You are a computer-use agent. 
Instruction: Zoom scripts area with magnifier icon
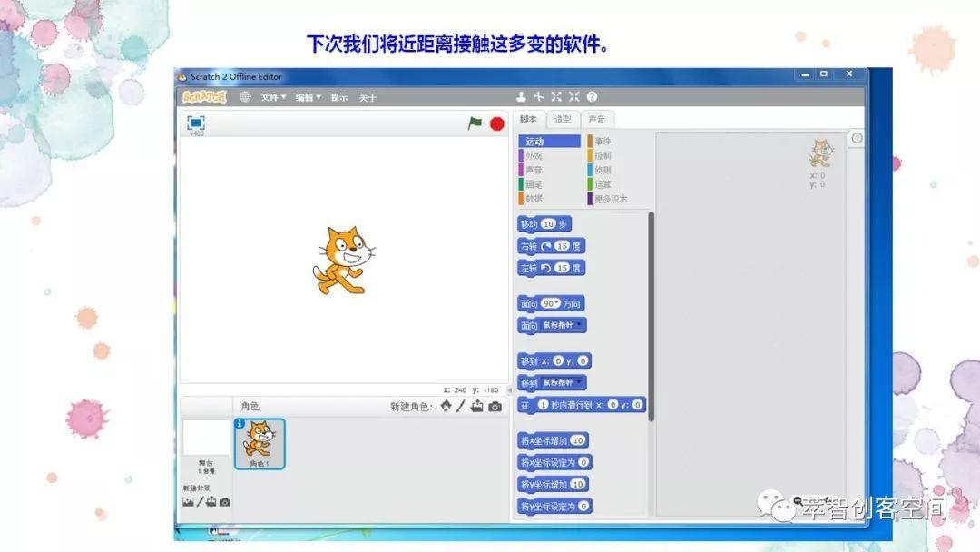[x=799, y=501]
